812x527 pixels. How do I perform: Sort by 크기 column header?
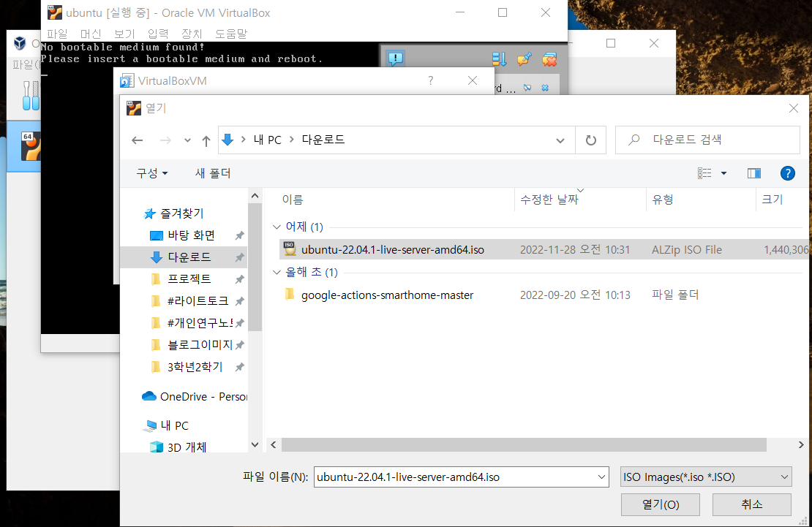coord(772,200)
